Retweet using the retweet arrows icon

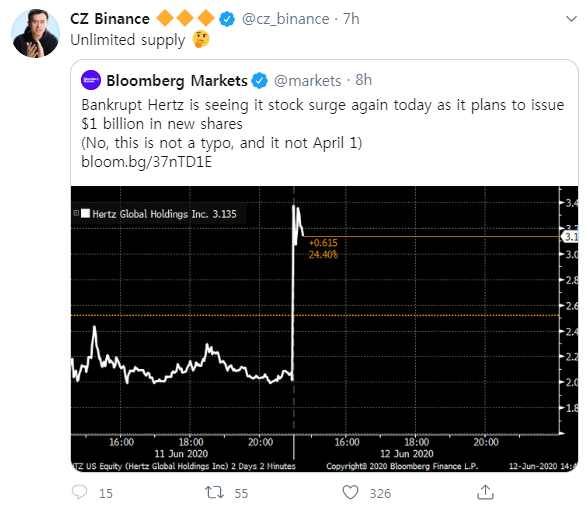[214, 492]
